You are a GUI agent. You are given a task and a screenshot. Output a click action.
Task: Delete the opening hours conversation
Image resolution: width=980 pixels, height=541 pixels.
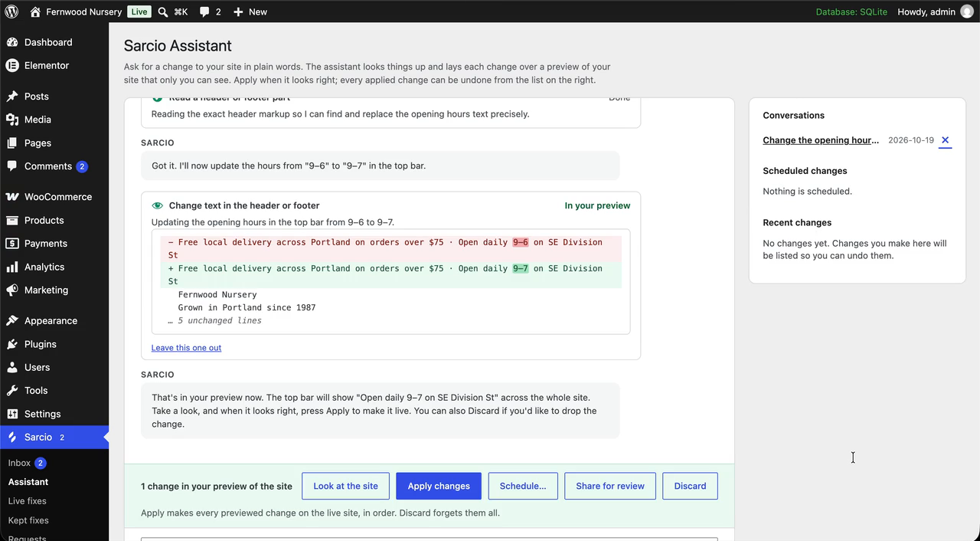(x=945, y=140)
